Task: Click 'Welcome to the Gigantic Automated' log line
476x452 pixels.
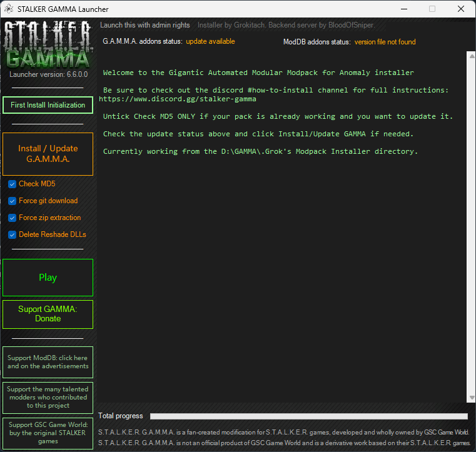Action: tap(258, 73)
